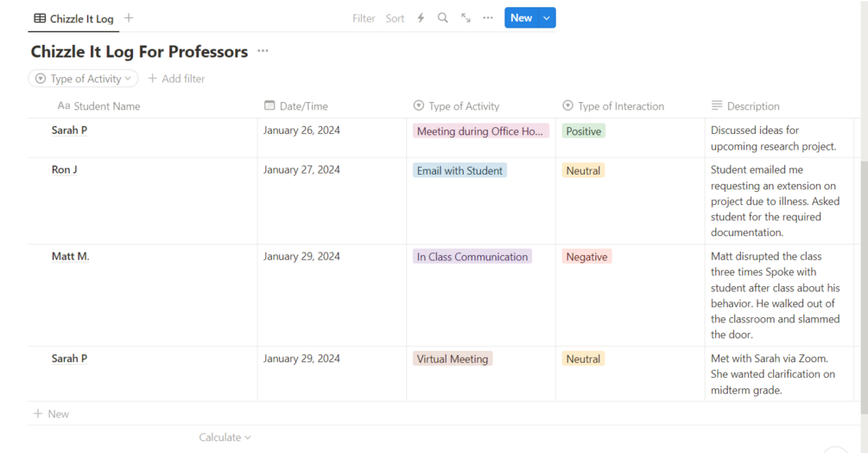868x453 pixels.
Task: Open the Ron J student name cell
Action: pyautogui.click(x=65, y=170)
